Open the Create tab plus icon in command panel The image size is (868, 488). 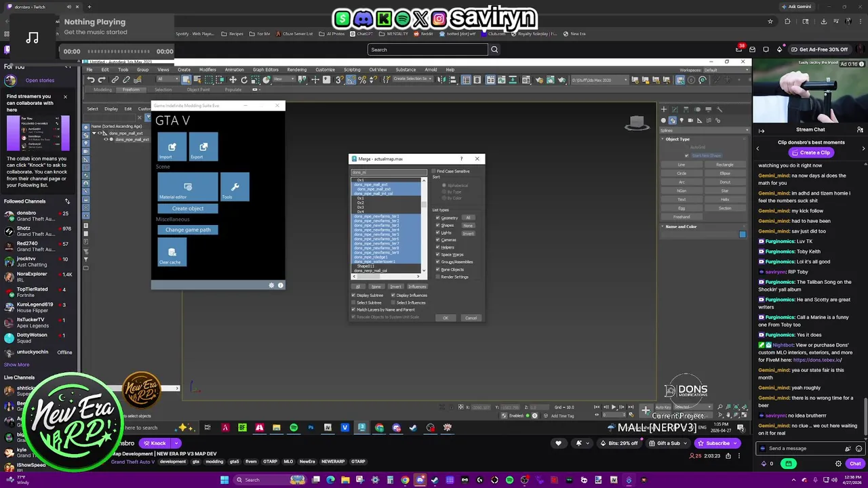664,109
